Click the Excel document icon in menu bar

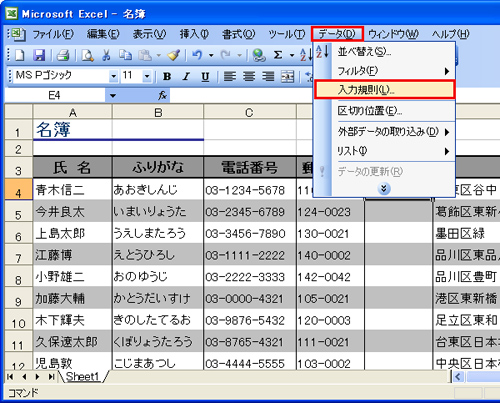(x=17, y=34)
